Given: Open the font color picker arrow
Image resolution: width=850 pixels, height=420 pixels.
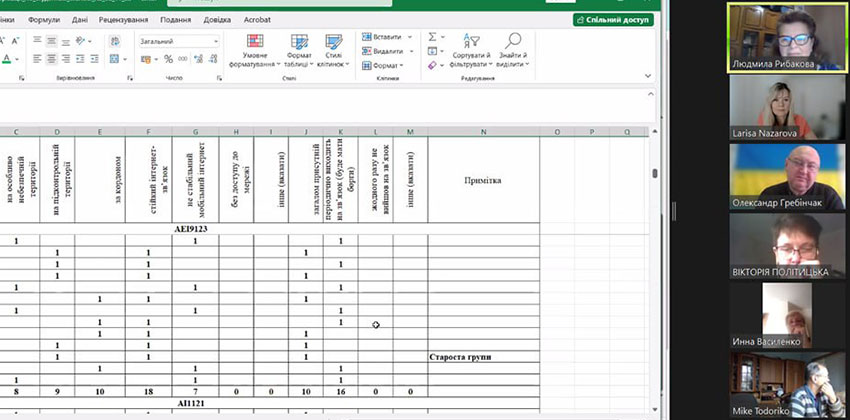Looking at the screenshot, I should pyautogui.click(x=18, y=59).
